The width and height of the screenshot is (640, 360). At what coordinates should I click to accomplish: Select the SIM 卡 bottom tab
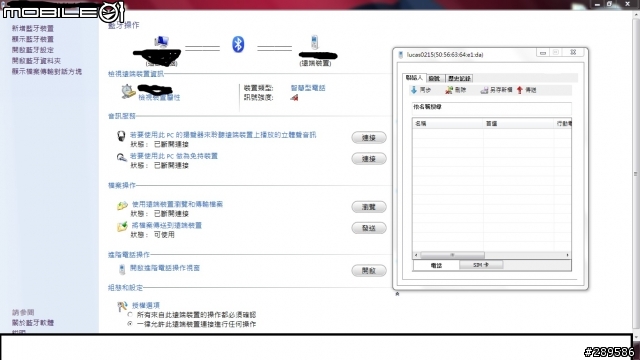pyautogui.click(x=481, y=265)
